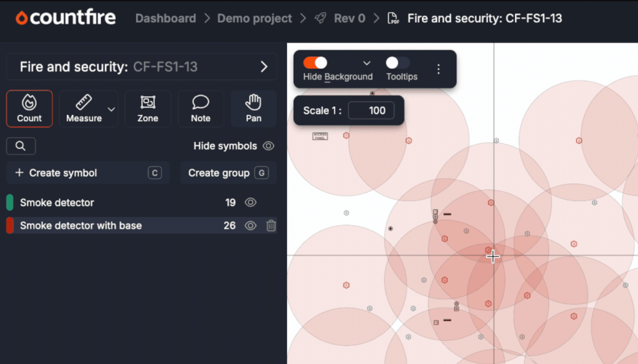The height and width of the screenshot is (364, 638).
Task: Toggle the Tooltips switch
Action: coord(398,63)
